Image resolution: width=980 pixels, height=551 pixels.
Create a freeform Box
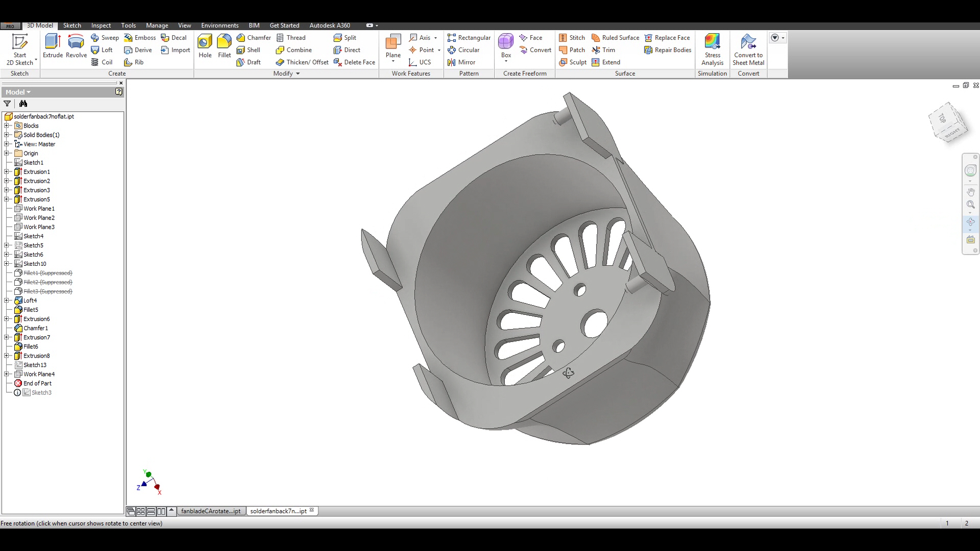[x=506, y=45]
